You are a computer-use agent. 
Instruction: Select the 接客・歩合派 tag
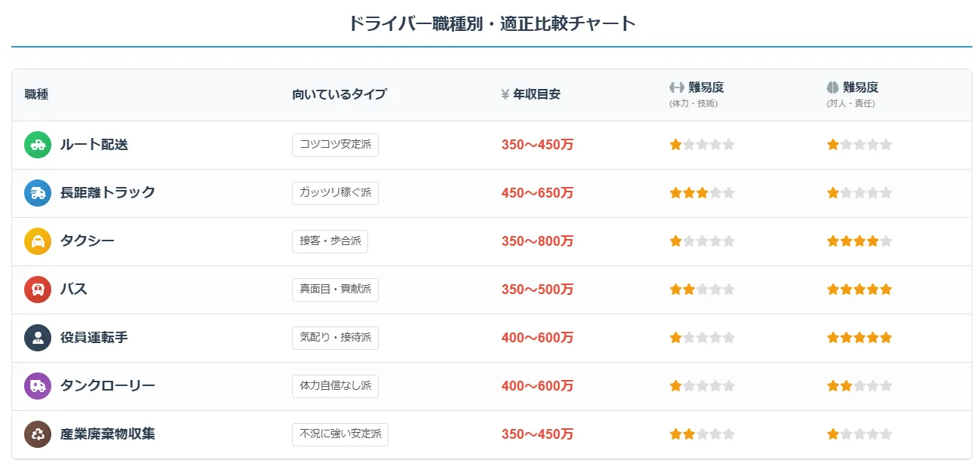point(330,241)
